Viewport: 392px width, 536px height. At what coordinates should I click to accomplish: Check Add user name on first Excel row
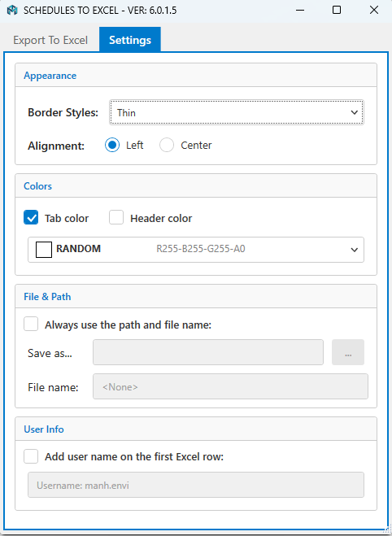[31, 456]
